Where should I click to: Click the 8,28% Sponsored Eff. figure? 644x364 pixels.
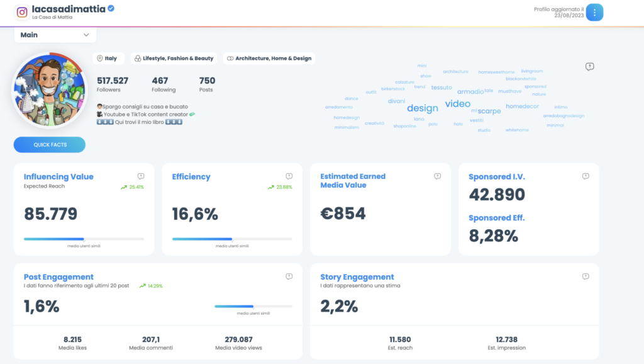(493, 236)
